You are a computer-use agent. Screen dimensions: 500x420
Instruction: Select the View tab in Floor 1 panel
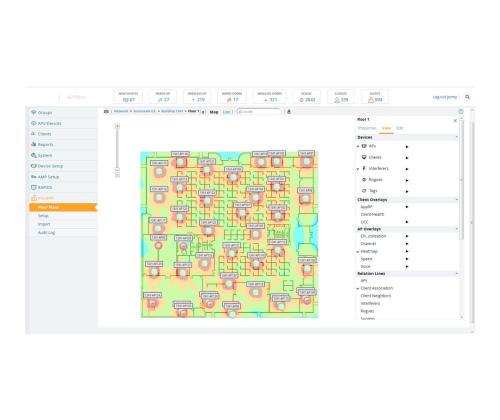coord(386,128)
